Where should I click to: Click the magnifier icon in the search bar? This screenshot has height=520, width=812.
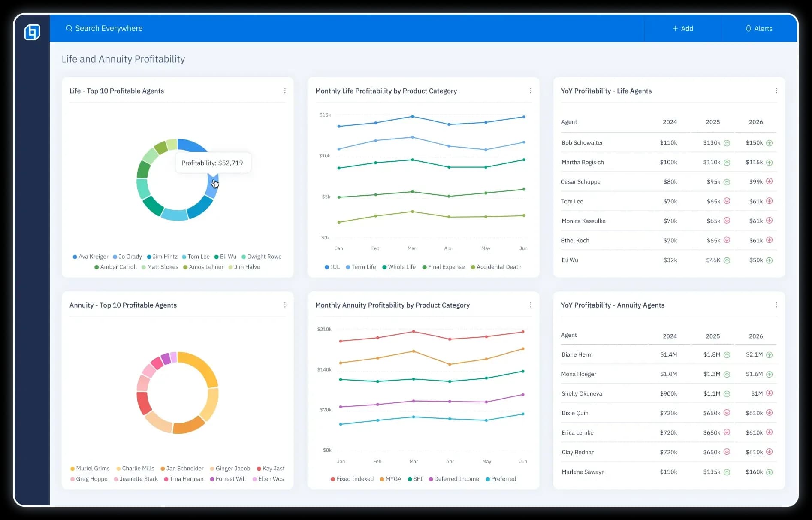click(69, 28)
